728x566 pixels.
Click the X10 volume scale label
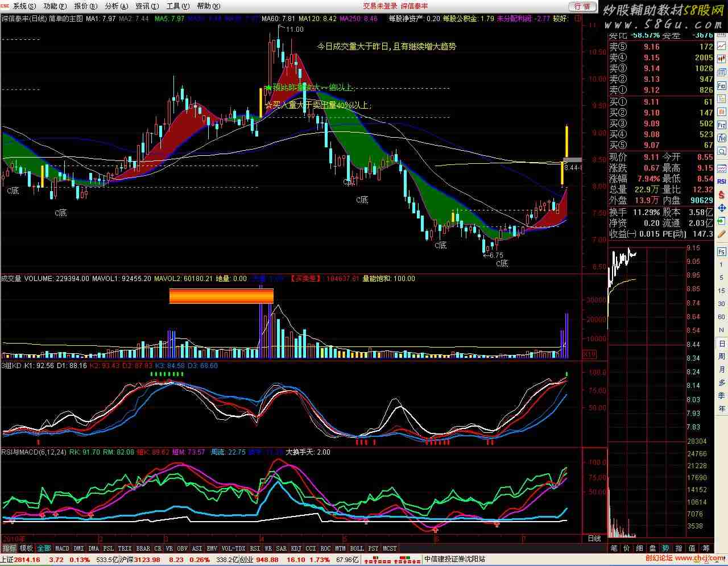tap(590, 354)
